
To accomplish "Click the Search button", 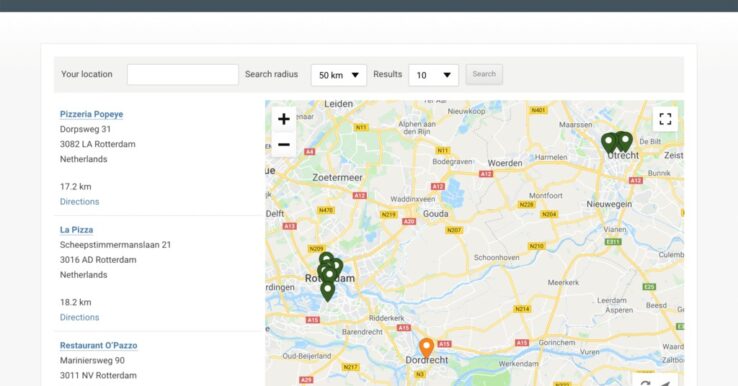I will 484,74.
